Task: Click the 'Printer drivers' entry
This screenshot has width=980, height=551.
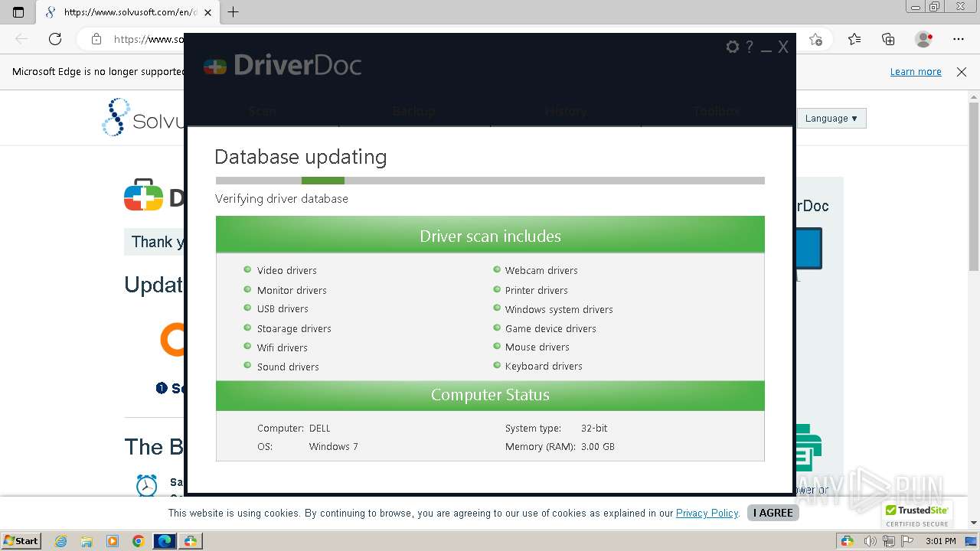Action: coord(536,291)
